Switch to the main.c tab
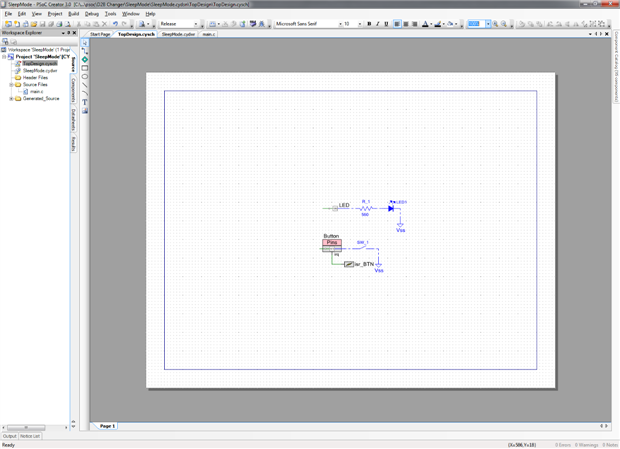This screenshot has width=620, height=449. tap(209, 34)
